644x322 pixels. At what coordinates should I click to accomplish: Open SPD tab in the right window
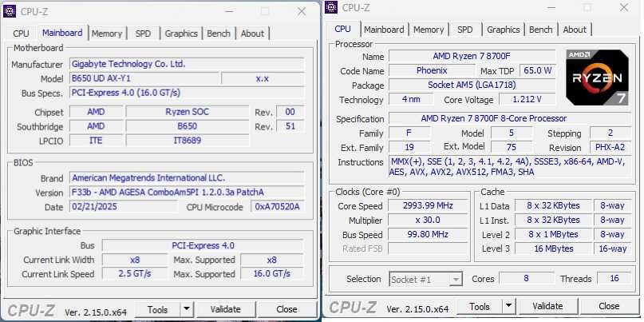[x=465, y=30]
